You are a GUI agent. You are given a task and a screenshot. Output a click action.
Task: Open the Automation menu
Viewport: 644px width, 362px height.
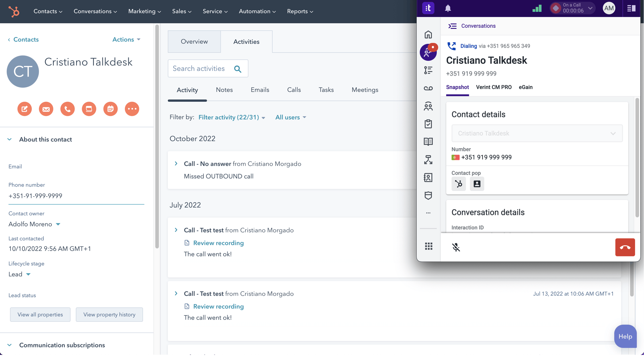click(x=257, y=11)
